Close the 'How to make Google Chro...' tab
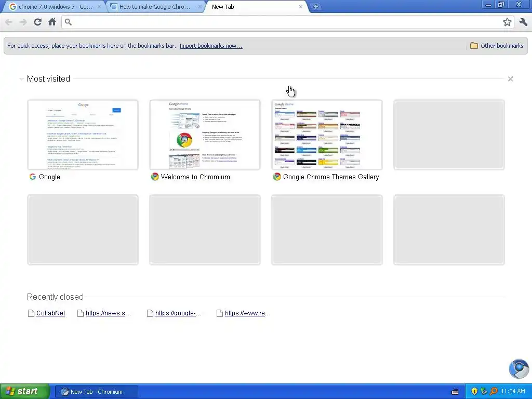Image resolution: width=532 pixels, height=399 pixels. (x=200, y=7)
